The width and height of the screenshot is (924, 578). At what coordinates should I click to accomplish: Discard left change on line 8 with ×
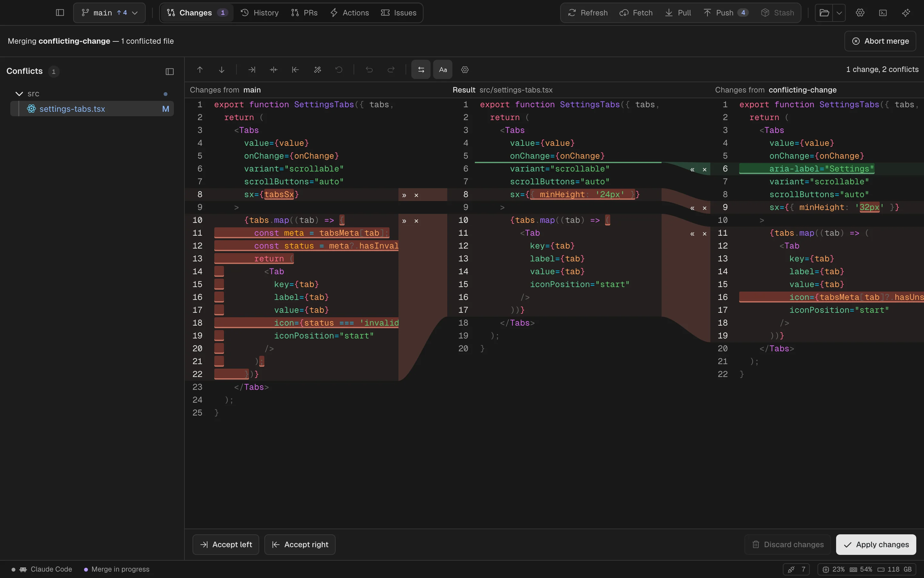tap(416, 195)
